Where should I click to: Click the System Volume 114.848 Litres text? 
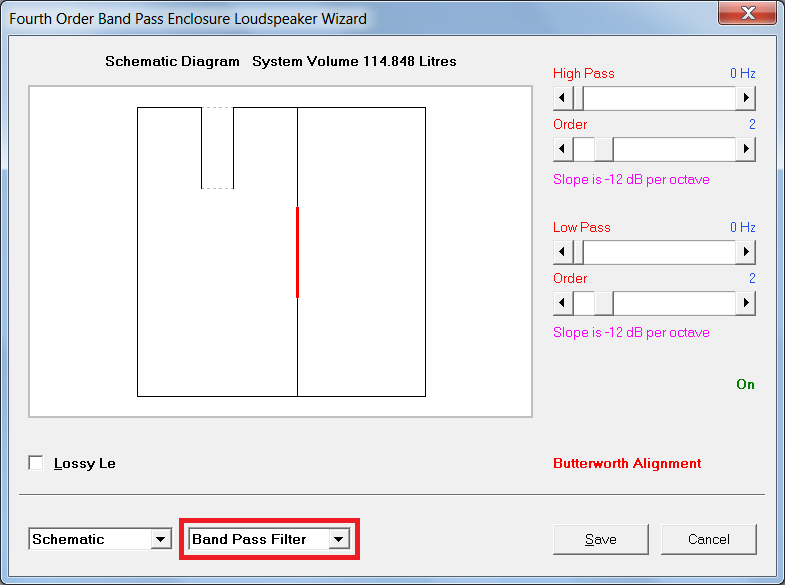pos(354,61)
